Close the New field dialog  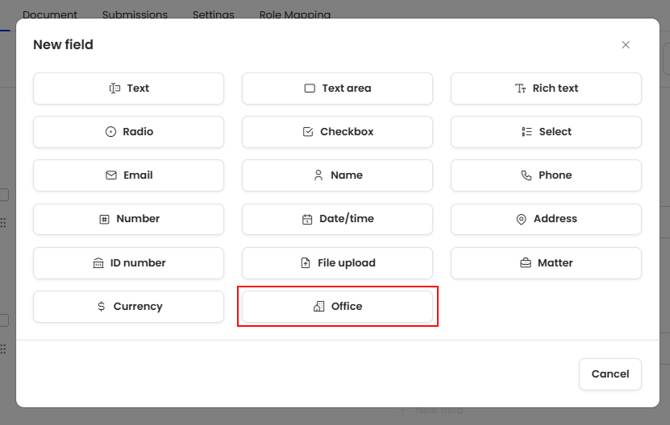pyautogui.click(x=626, y=45)
